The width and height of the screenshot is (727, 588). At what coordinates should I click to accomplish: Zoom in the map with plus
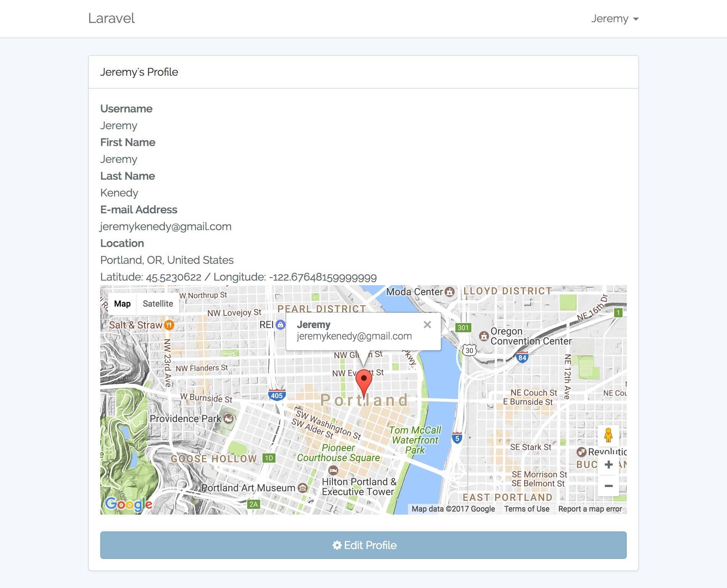[608, 465]
